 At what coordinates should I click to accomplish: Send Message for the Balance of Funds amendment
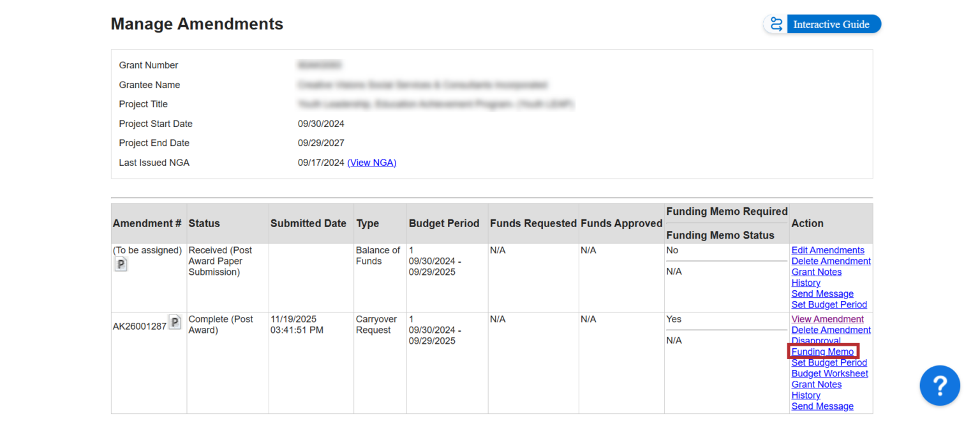pos(822,294)
